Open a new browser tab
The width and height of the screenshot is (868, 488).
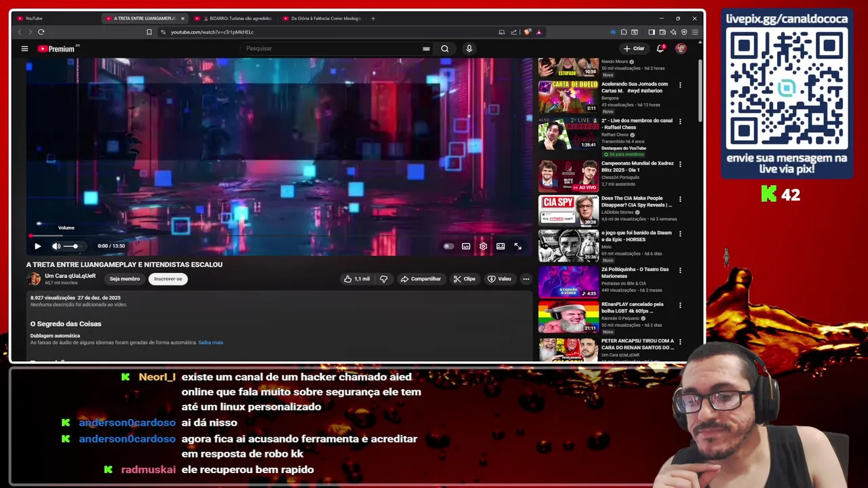point(373,18)
